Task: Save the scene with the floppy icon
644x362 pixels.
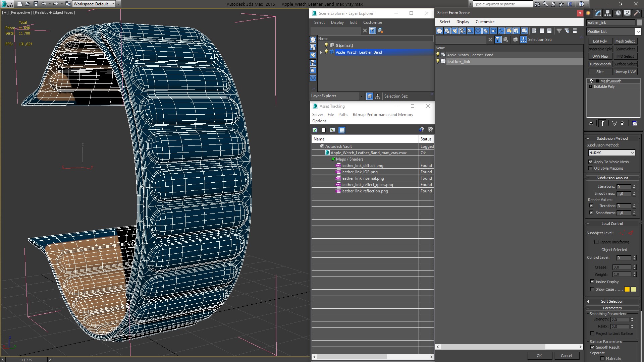Action: pyautogui.click(x=36, y=4)
